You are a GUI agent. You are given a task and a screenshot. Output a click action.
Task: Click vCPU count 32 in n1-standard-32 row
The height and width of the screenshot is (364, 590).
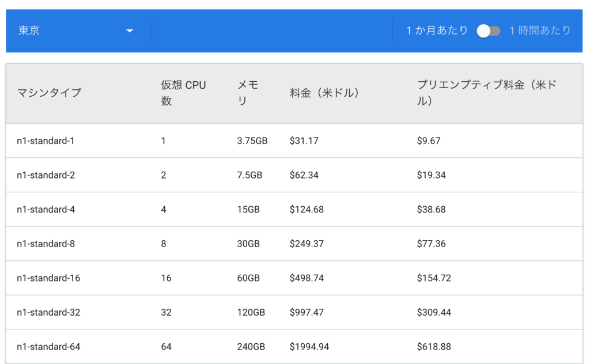pyautogui.click(x=167, y=313)
